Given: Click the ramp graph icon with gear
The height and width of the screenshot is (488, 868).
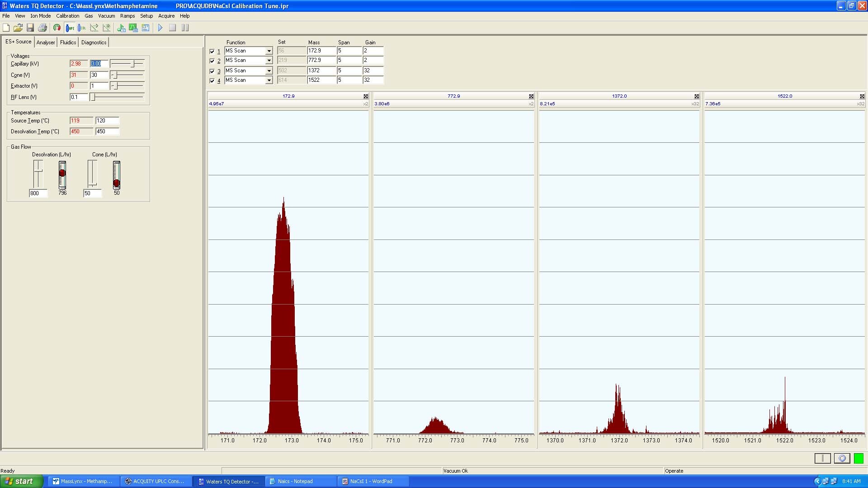Looking at the screenshot, I should click(x=107, y=28).
